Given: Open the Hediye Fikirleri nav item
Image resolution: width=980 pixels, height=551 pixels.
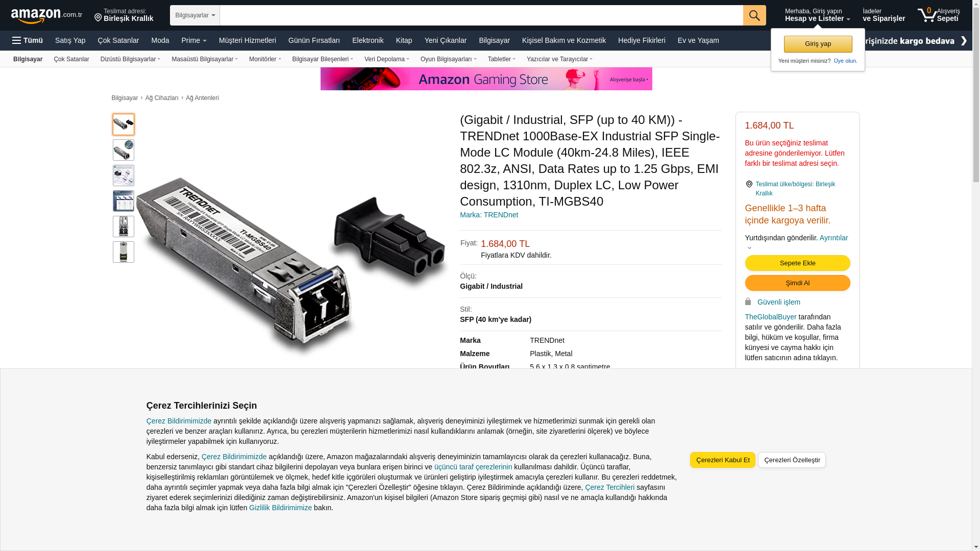Looking at the screenshot, I should tap(642, 40).
